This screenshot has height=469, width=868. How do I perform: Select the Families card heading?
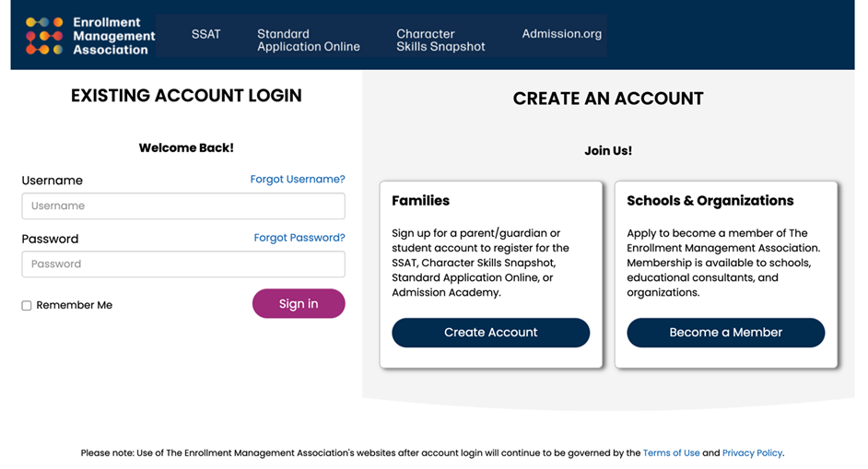click(x=420, y=201)
